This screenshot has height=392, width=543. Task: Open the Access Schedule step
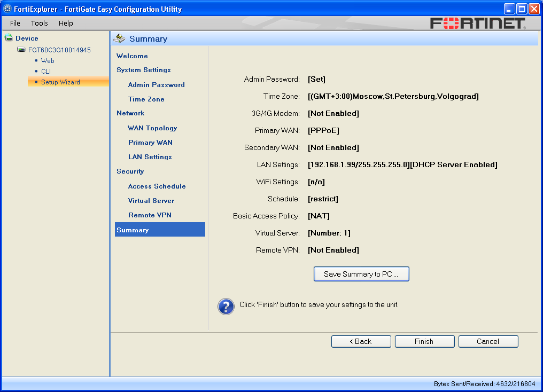pyautogui.click(x=157, y=186)
